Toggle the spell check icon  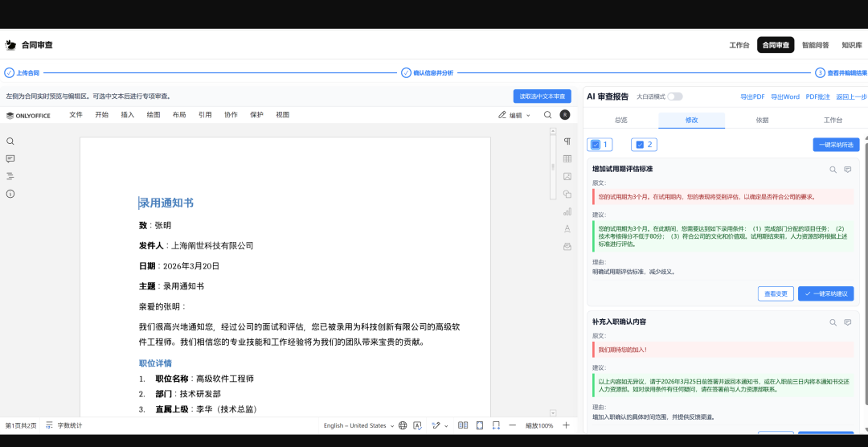click(x=418, y=425)
